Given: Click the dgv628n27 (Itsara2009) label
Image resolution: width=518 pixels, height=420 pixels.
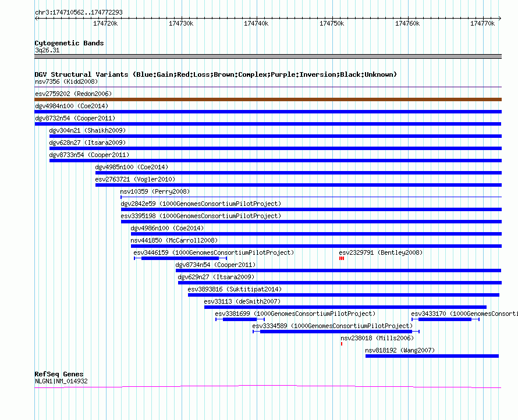Looking at the screenshot, I should [x=87, y=143].
